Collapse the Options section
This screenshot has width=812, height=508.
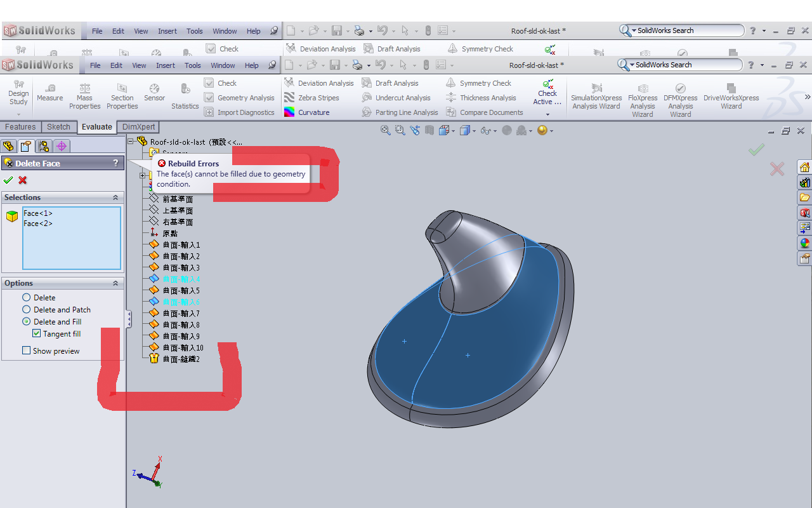coord(115,283)
